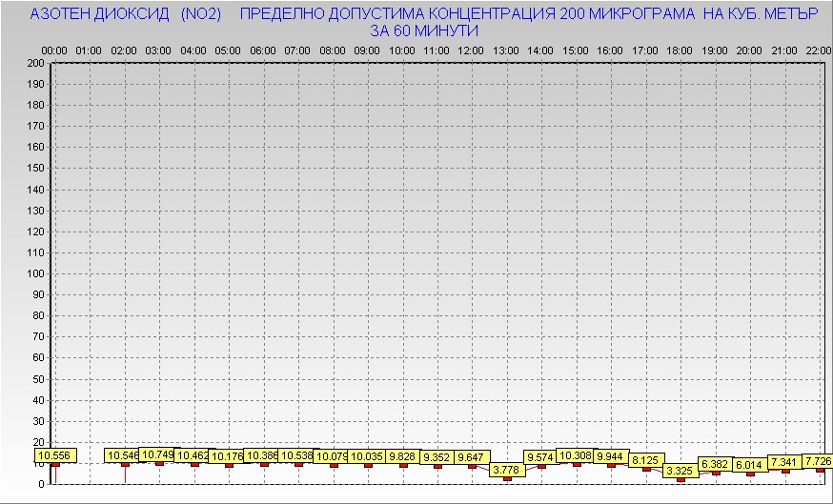Image resolution: width=833 pixels, height=504 pixels.
Task: Click the 6.382 data label
Action: (x=715, y=464)
